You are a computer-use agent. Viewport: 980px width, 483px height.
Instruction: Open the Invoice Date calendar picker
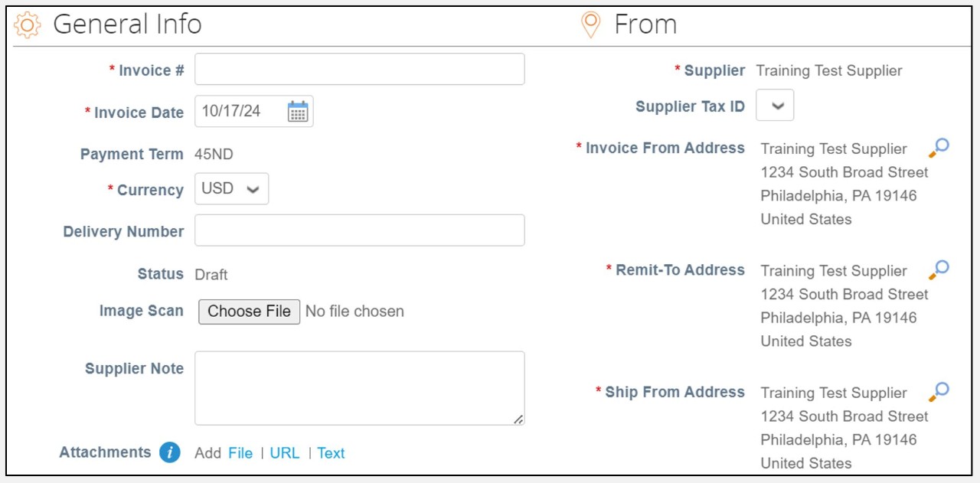pyautogui.click(x=298, y=112)
